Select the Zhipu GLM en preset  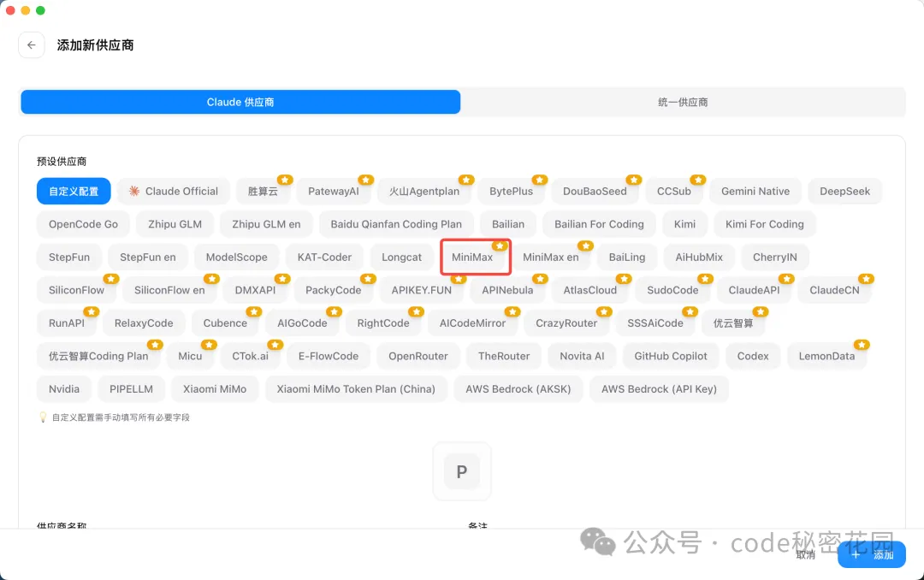pos(266,224)
